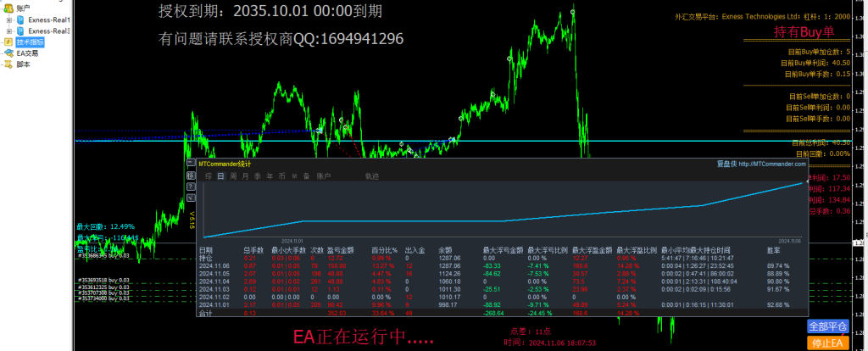Switch to the 年 yearly tab
Image resolution: width=868 pixels, height=351 pixels.
tap(270, 176)
